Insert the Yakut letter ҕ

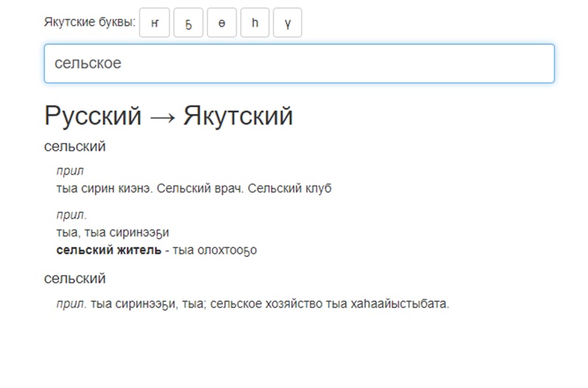[x=188, y=23]
